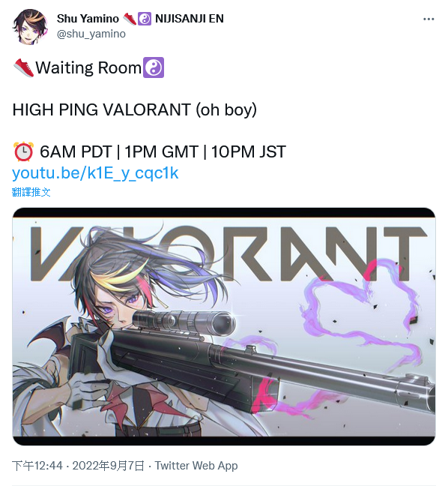Click the HIGH PING VALORANT tweet text
Screen dimensions: 448x486
[135, 109]
